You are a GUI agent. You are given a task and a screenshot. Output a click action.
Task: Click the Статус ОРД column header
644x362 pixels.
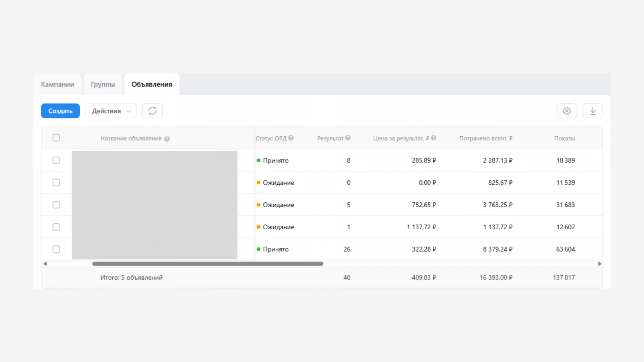[271, 138]
